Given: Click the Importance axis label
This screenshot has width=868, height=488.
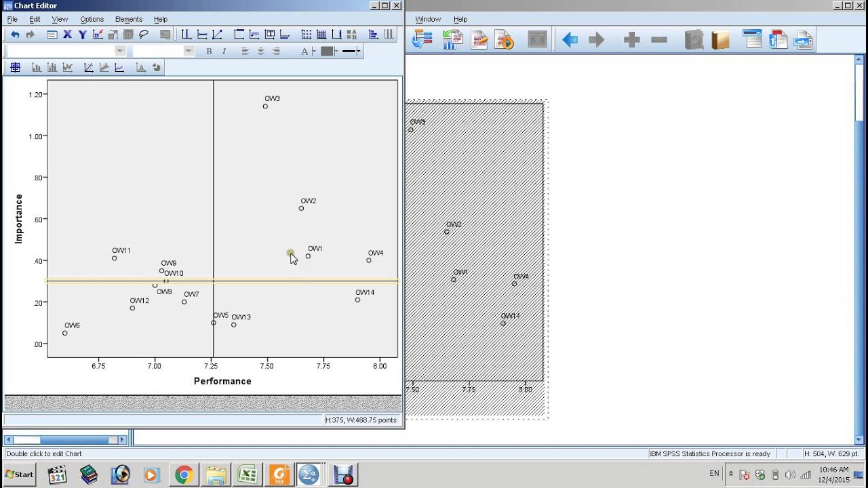Looking at the screenshot, I should (x=19, y=219).
